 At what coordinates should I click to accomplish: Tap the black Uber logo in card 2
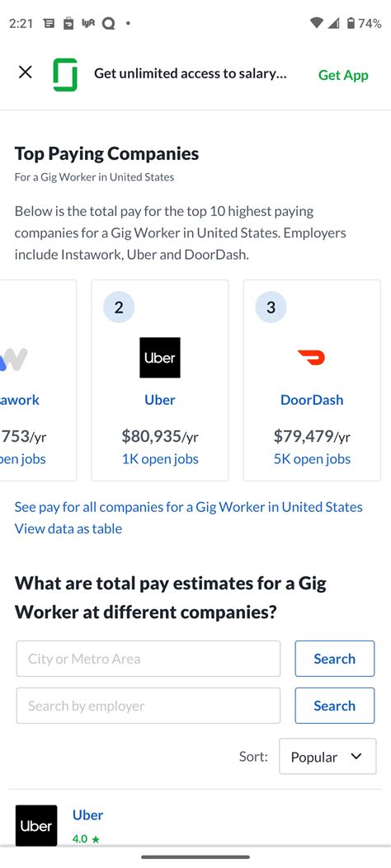pos(159,358)
